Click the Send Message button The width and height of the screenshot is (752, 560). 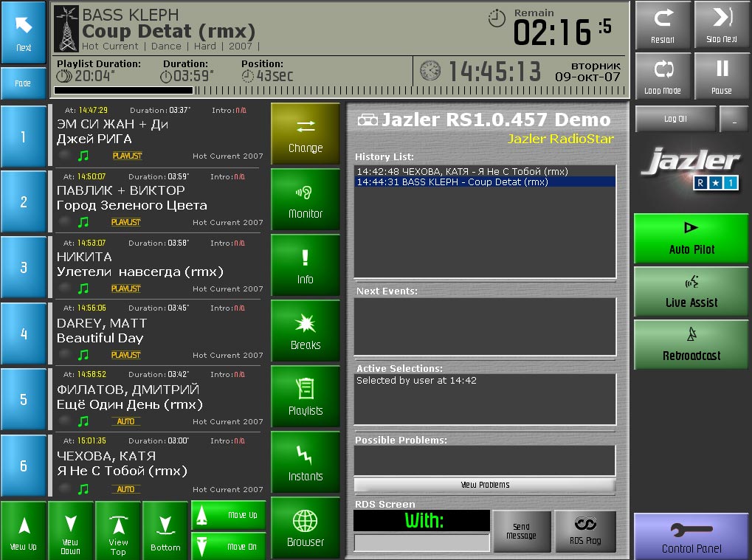tap(521, 531)
